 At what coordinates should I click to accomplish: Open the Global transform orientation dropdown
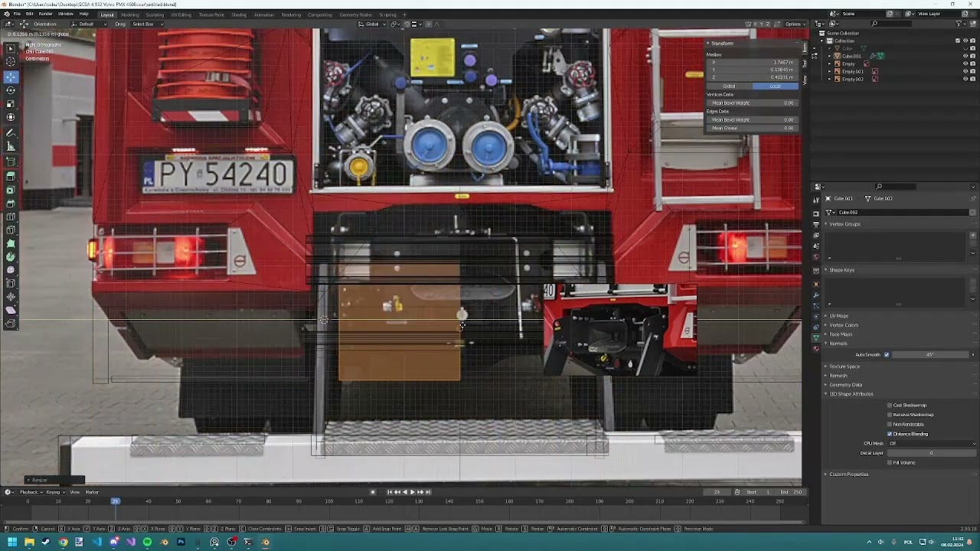click(x=372, y=24)
